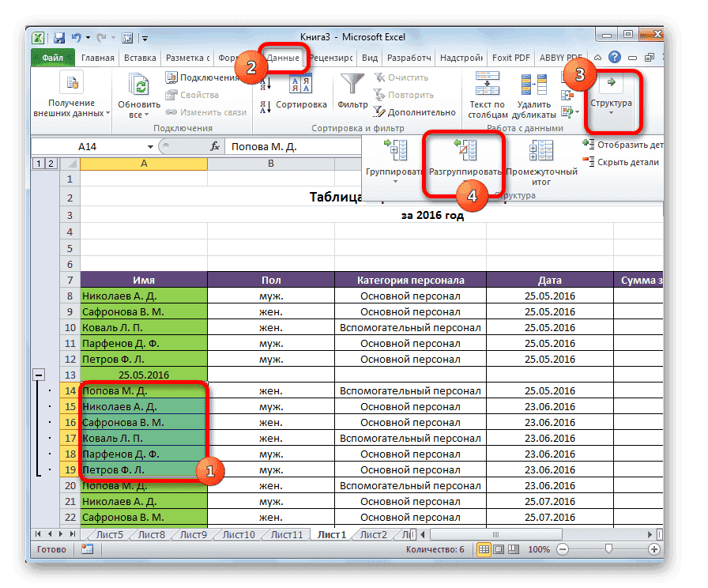Collapse the outline group with minus button

coord(39,375)
